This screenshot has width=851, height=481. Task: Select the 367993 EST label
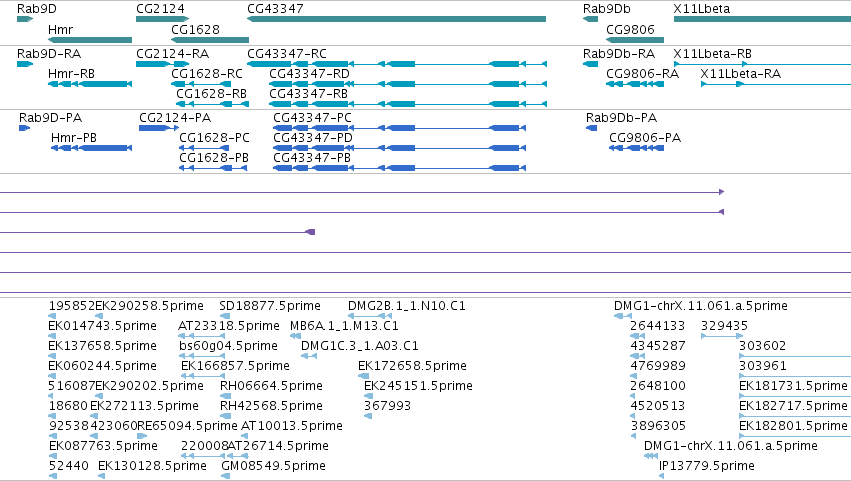[x=387, y=406]
